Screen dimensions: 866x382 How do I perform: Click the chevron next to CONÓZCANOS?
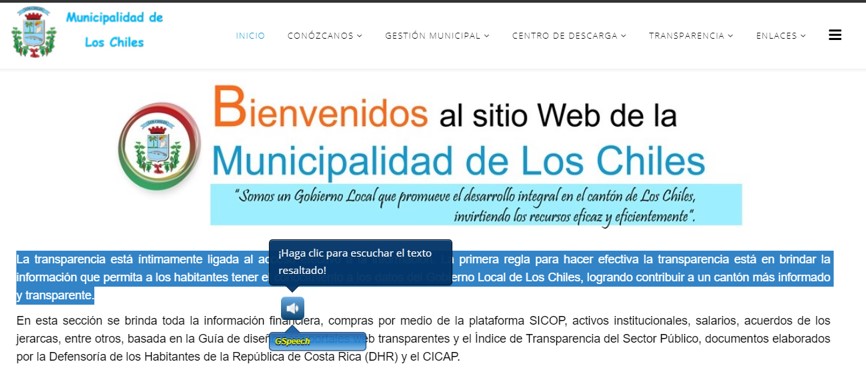point(360,36)
